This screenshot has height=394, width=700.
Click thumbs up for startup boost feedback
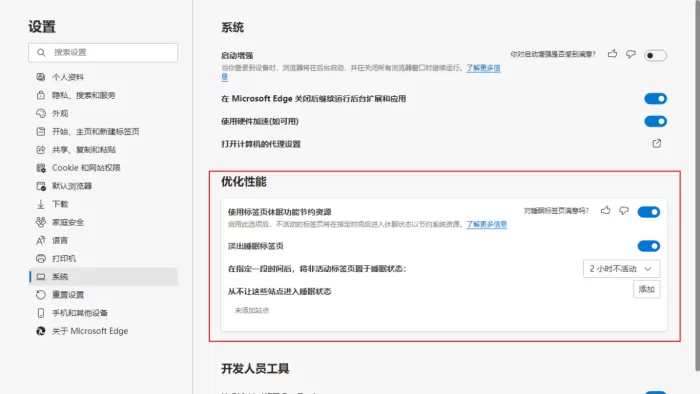(x=612, y=54)
